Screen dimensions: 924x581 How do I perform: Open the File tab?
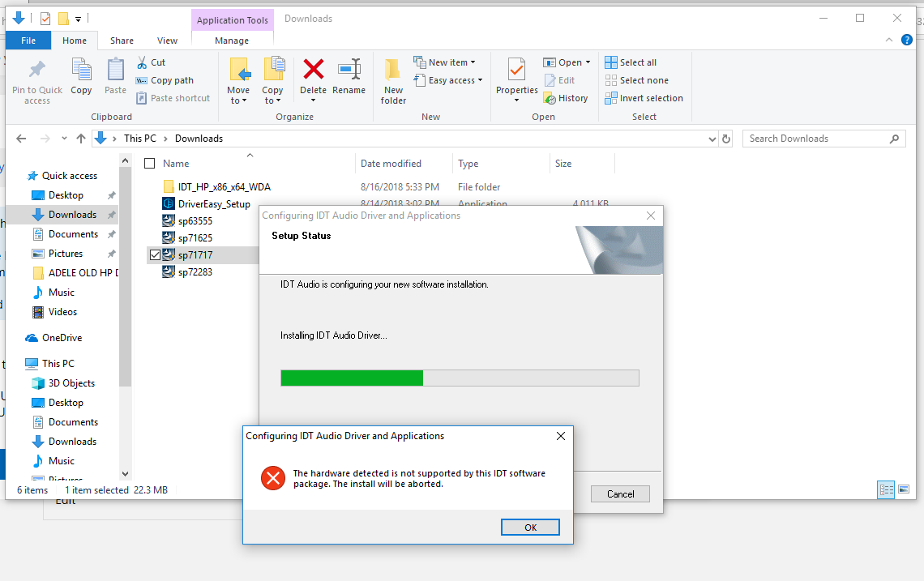click(x=28, y=40)
